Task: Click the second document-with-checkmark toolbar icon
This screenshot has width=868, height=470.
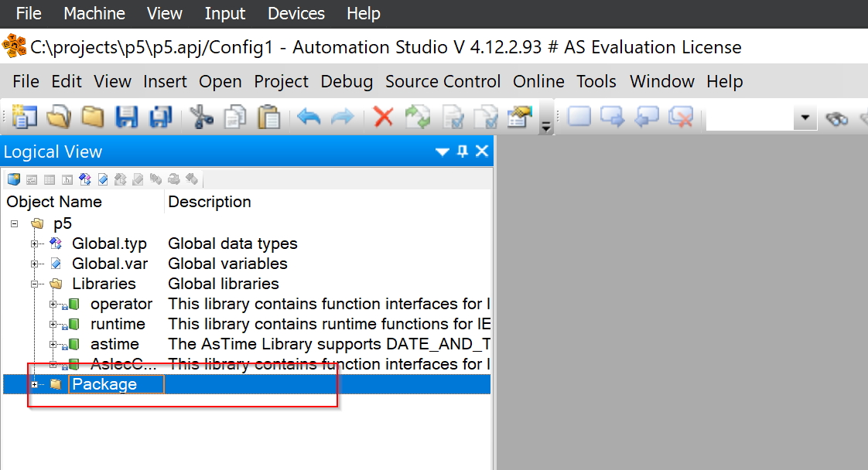Action: (486, 117)
